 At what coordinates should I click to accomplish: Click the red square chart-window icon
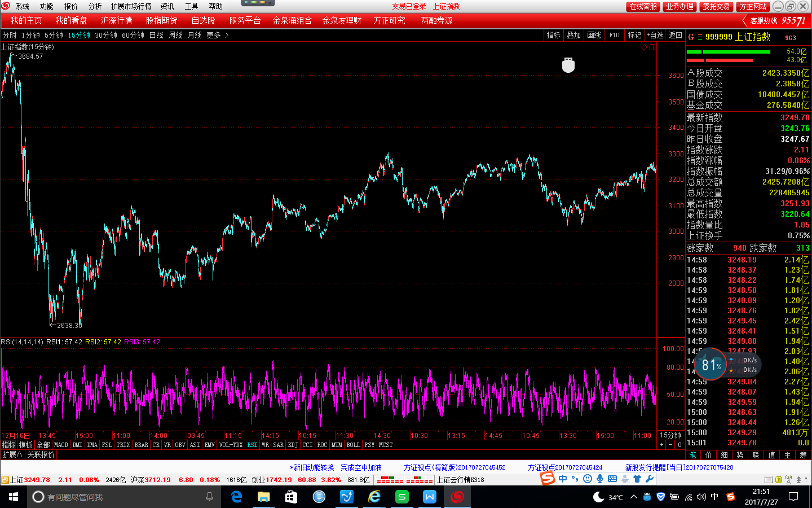point(652,47)
